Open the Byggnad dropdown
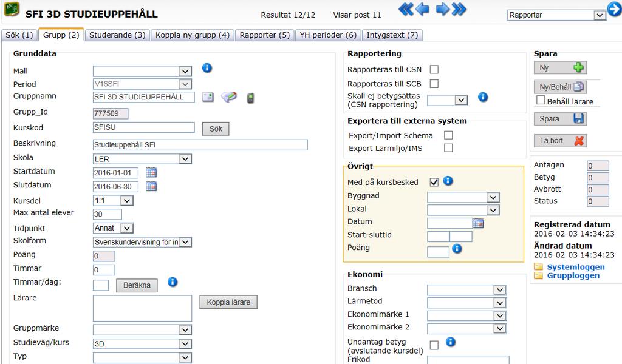 click(x=463, y=197)
